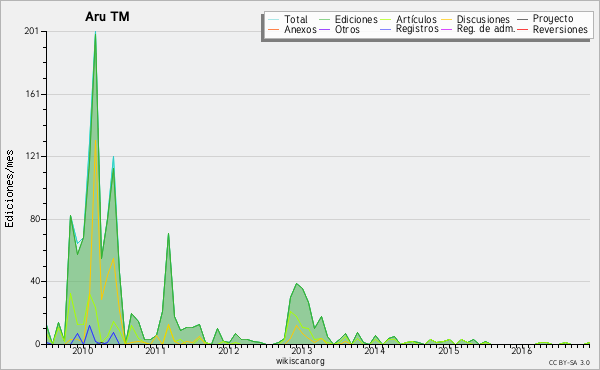
Task: Click the 2013 peak near 38 edits
Action: click(x=297, y=284)
